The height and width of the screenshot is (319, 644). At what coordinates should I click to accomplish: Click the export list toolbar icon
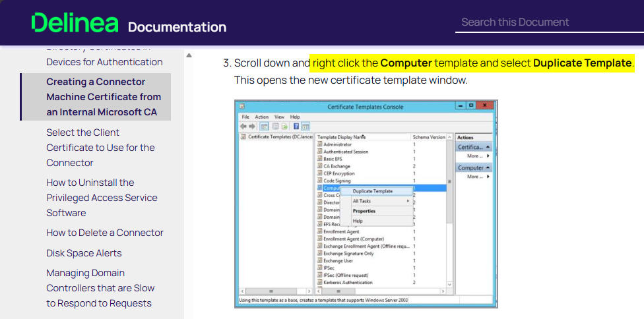click(285, 126)
